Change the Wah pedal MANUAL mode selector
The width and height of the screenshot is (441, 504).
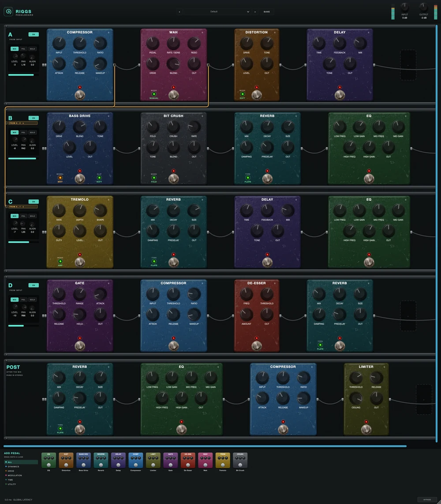coord(154,94)
